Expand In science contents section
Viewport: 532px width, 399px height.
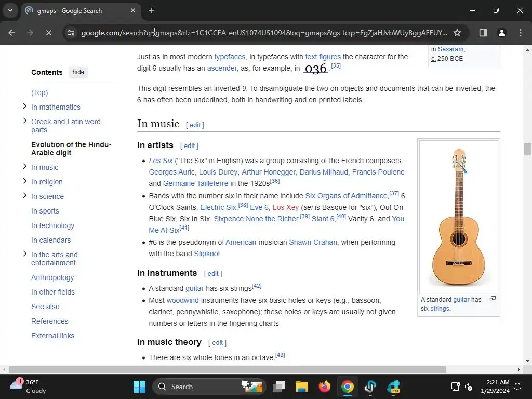(x=25, y=195)
